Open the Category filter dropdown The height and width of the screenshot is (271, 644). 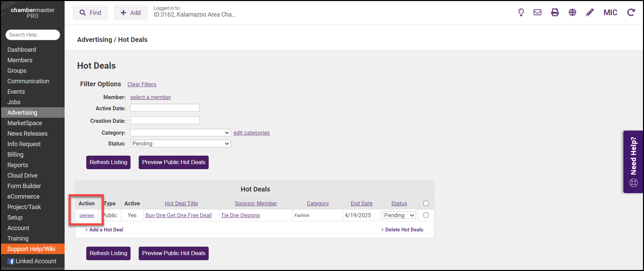point(180,133)
